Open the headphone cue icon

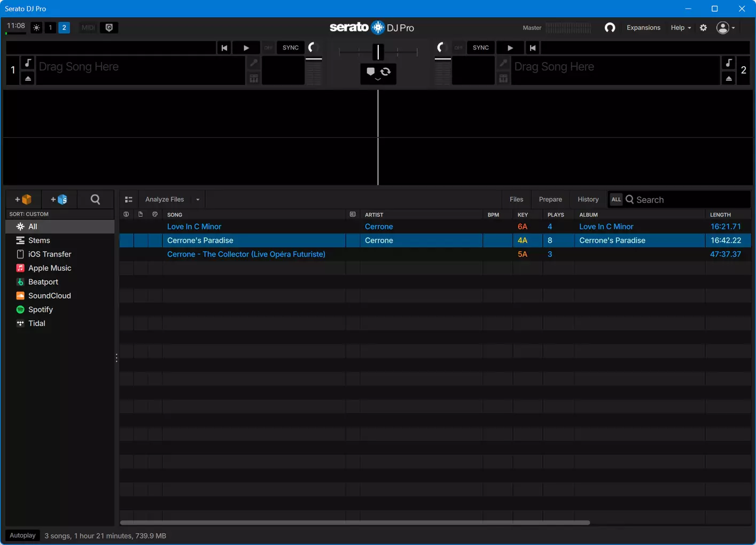[x=610, y=28]
